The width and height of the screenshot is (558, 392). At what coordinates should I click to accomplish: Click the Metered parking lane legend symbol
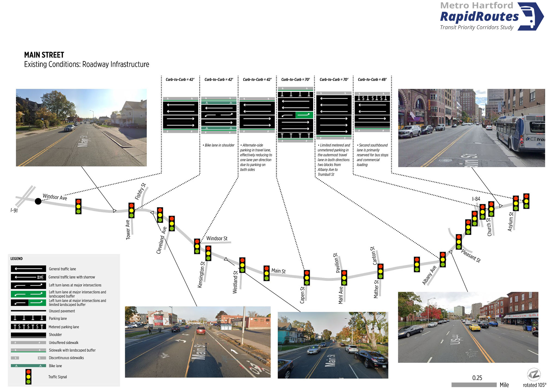[x=28, y=326]
